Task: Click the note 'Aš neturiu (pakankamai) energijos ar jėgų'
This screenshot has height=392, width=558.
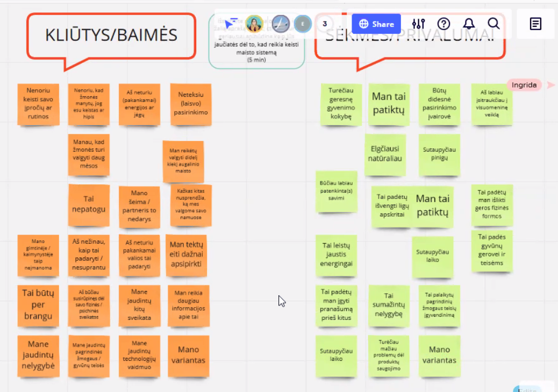Action: point(139,104)
